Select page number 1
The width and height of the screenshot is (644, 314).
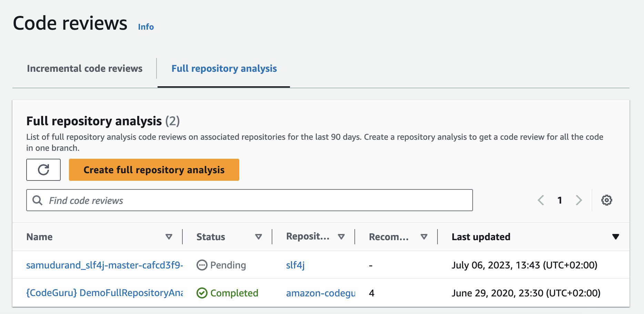[560, 200]
